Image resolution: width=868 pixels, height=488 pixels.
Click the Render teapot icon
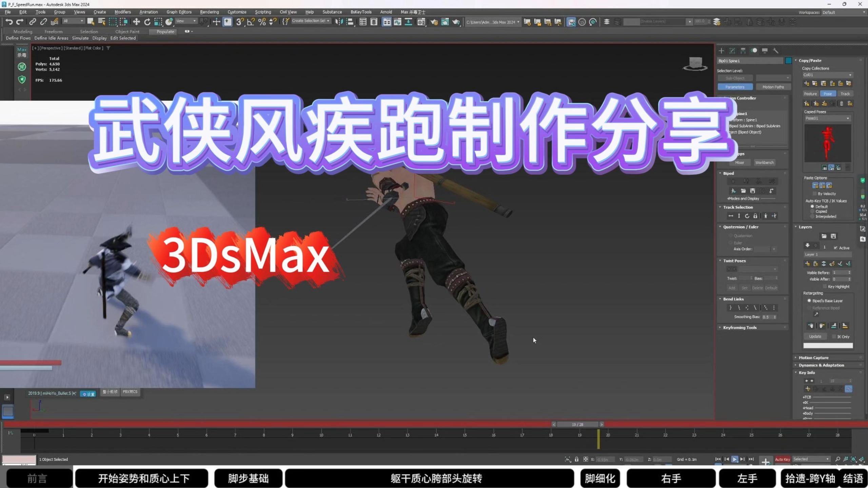[456, 22]
